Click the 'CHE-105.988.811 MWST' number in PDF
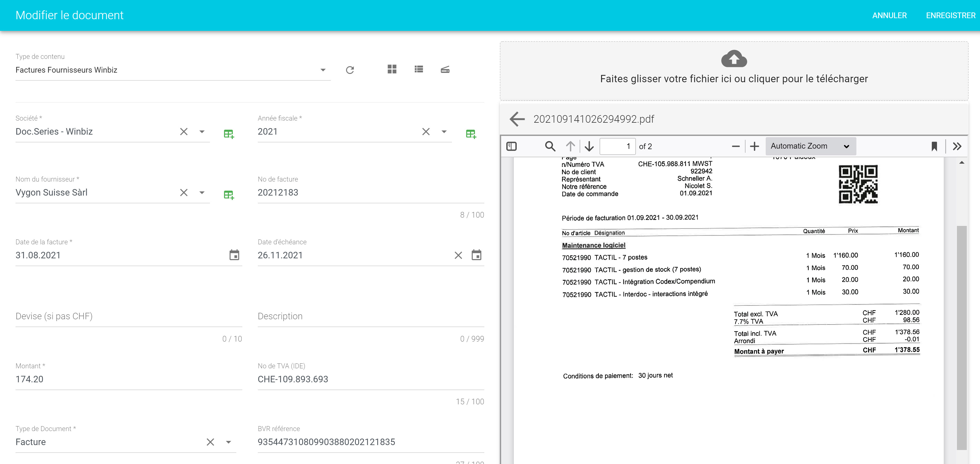Screen dimensions: 980x464 click(x=675, y=164)
